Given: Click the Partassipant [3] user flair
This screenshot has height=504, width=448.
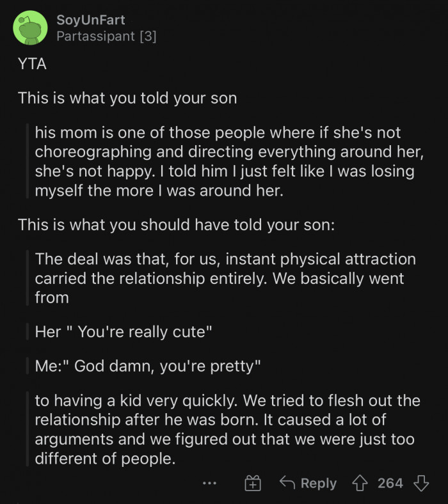Looking at the screenshot, I should tap(106, 36).
